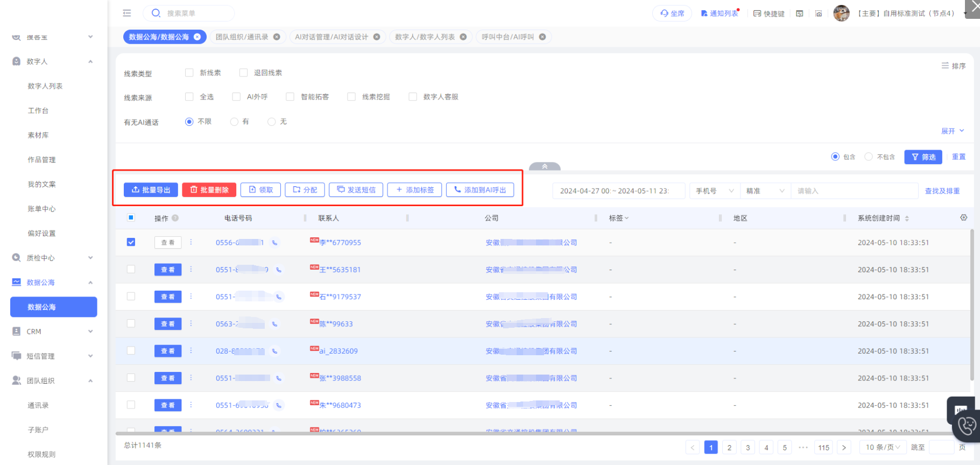
Task: Open the 10 条/页 page size dropdown
Action: pos(882,447)
